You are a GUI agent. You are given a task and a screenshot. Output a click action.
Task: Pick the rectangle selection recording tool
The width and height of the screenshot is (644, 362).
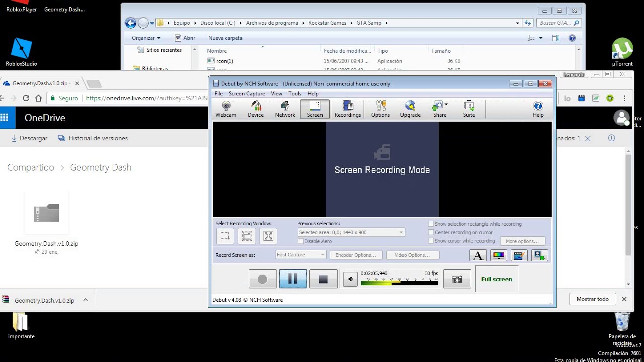(225, 236)
